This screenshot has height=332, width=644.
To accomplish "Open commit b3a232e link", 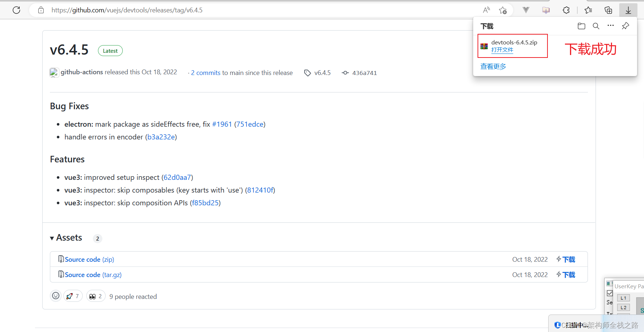I will pos(161,137).
